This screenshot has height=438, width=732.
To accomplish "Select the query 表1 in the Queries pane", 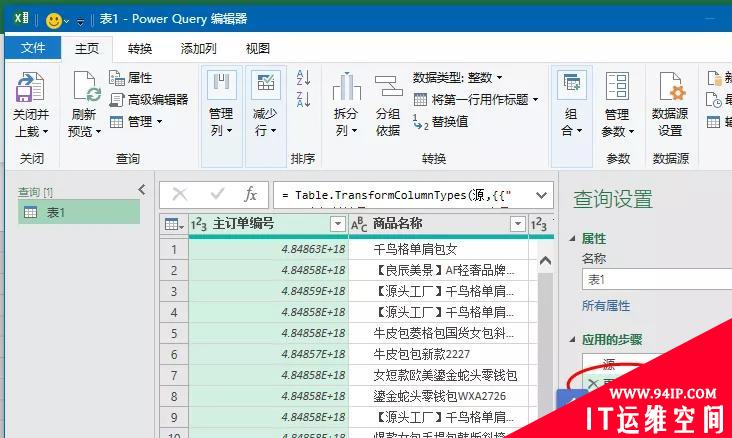I will tap(79, 212).
